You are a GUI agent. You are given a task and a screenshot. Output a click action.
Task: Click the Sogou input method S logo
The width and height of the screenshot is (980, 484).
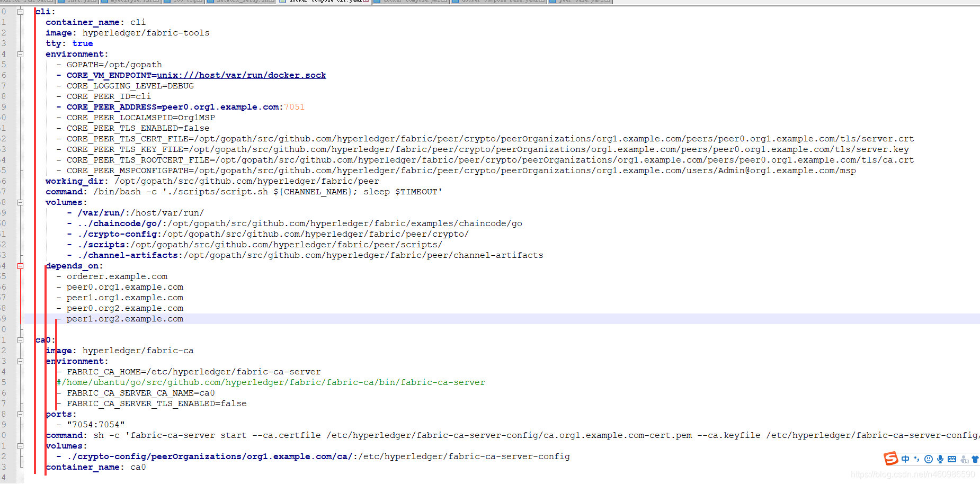tap(891, 459)
